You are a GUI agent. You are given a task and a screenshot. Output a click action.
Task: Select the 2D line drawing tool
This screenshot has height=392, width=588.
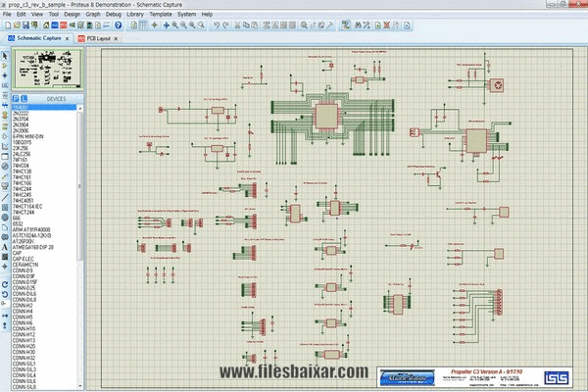tap(5, 197)
